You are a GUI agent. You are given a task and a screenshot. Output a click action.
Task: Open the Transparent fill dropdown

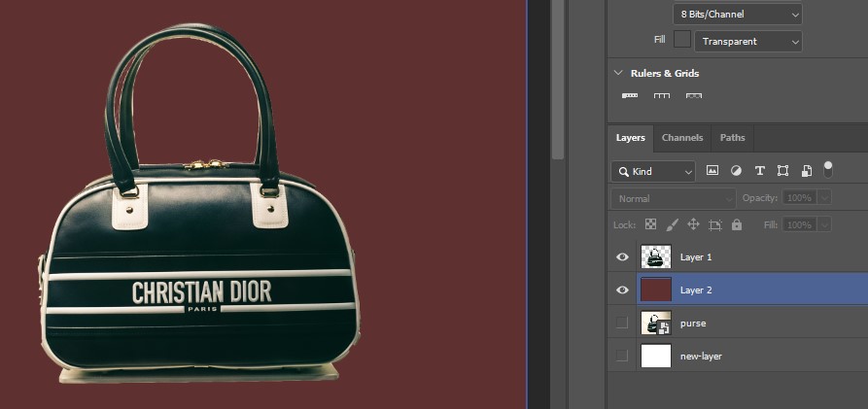pyautogui.click(x=749, y=41)
